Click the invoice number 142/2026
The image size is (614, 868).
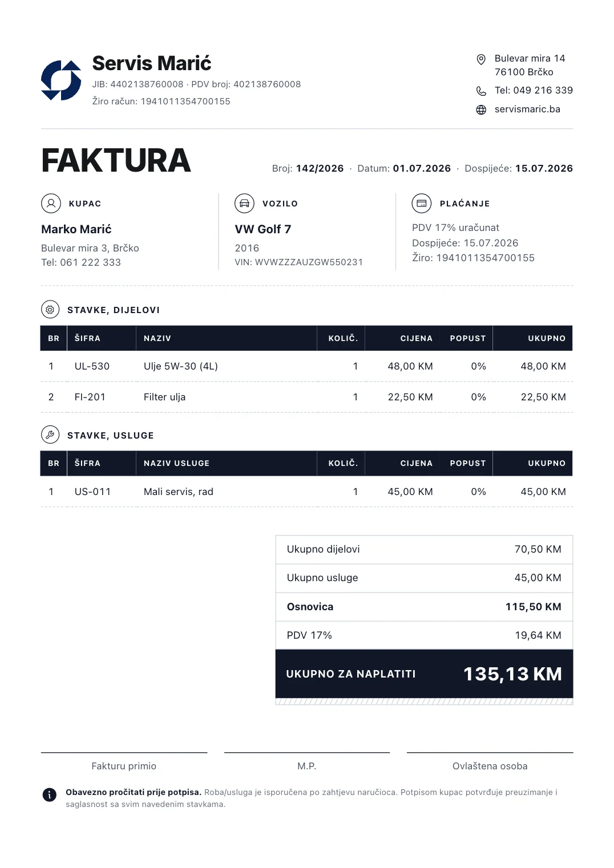pyautogui.click(x=320, y=168)
